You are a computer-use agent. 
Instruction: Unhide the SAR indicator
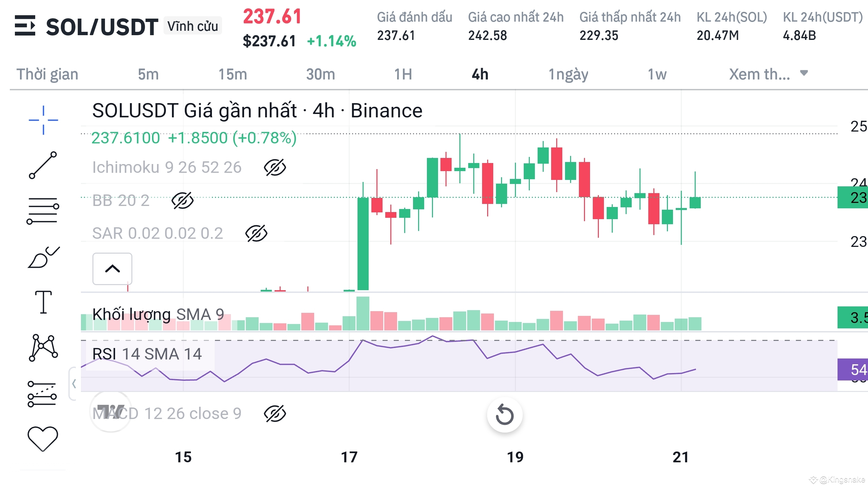(x=256, y=233)
